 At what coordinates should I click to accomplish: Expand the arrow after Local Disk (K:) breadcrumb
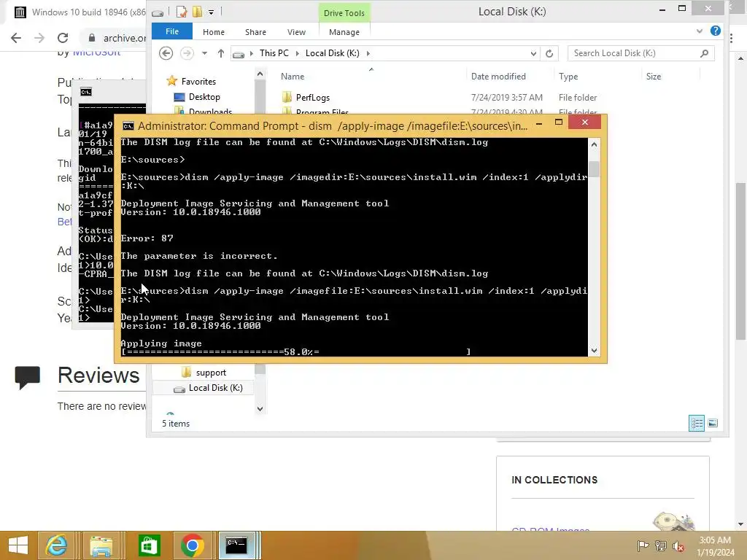point(368,53)
